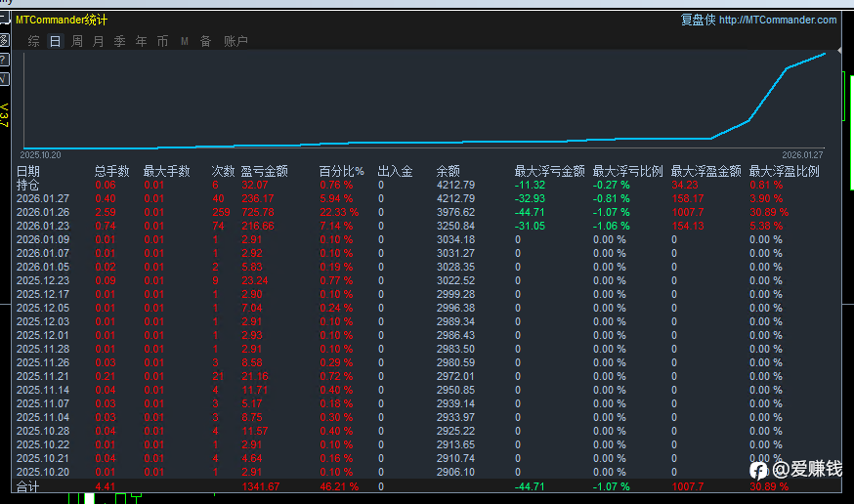854x504 pixels.
Task: Open the http://MTCommander.com link
Action: (x=778, y=21)
